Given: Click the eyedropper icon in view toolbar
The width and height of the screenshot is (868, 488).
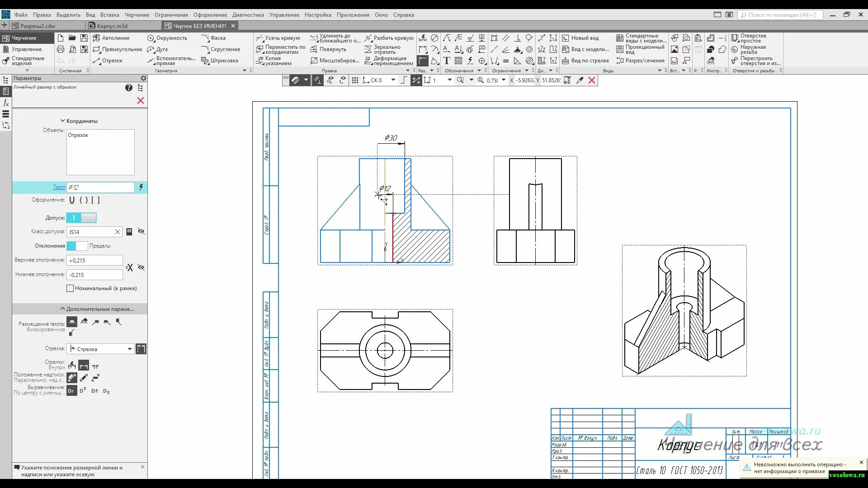Looking at the screenshot, I should point(580,80).
